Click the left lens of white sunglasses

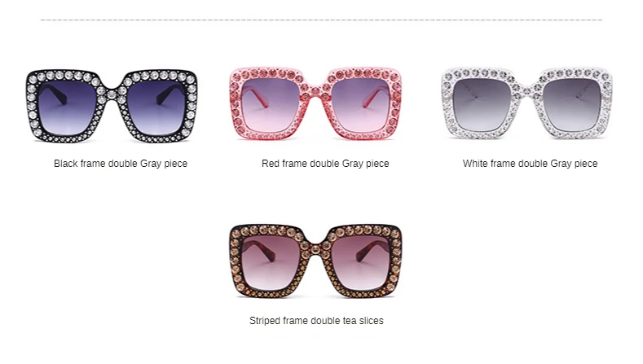pyautogui.click(x=482, y=105)
